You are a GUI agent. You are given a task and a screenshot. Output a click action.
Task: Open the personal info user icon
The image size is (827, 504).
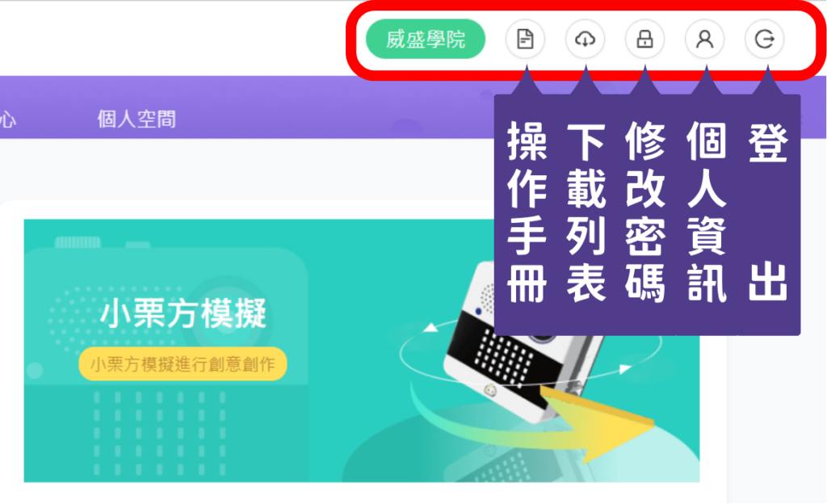(x=704, y=39)
